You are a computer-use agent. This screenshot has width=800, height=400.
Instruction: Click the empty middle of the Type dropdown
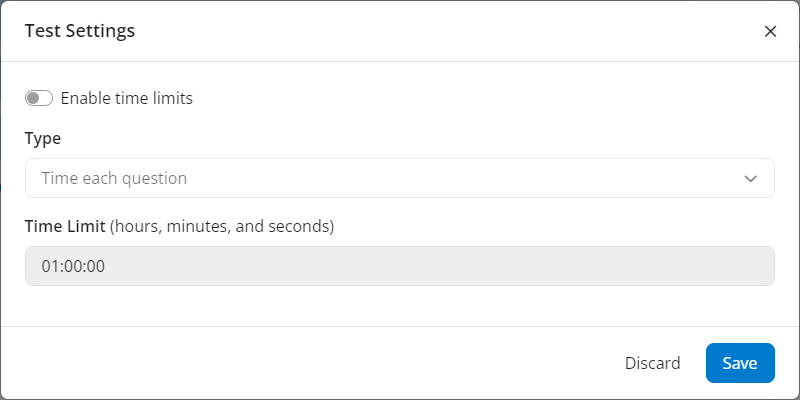click(x=450, y=178)
